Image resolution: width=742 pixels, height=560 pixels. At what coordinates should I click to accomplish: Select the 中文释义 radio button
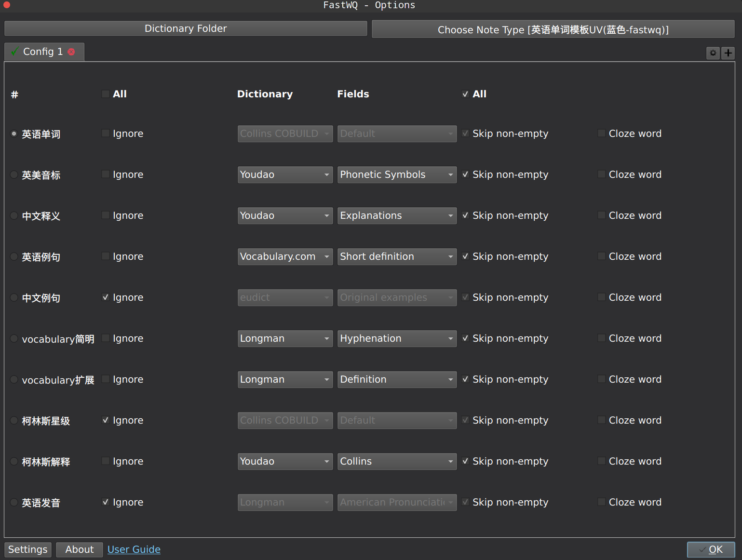[x=14, y=216]
